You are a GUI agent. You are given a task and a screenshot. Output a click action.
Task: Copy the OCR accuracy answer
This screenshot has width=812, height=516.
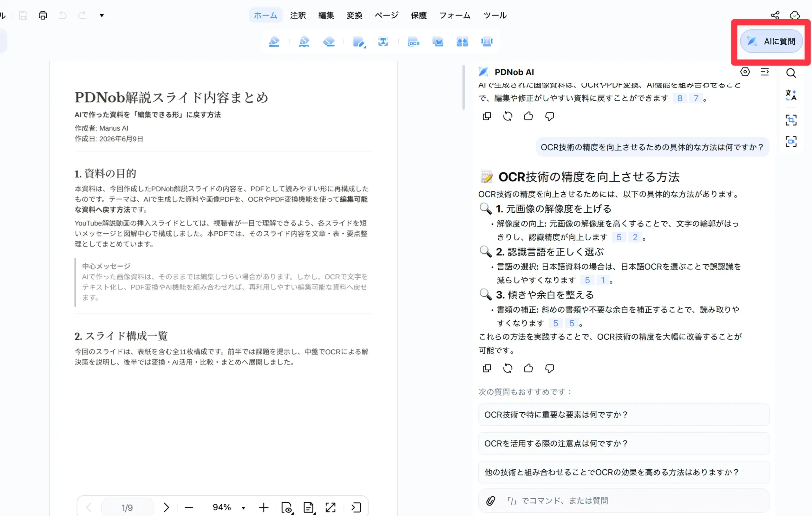click(x=487, y=368)
